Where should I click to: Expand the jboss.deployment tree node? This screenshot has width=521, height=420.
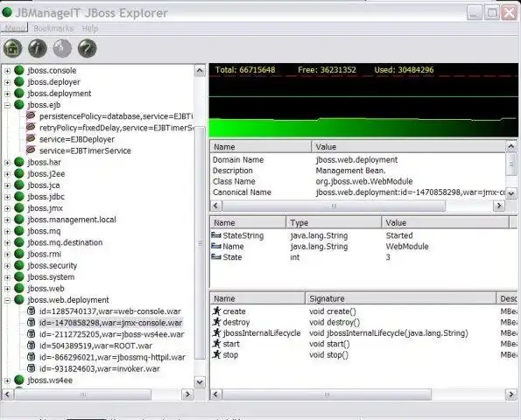pos(7,94)
